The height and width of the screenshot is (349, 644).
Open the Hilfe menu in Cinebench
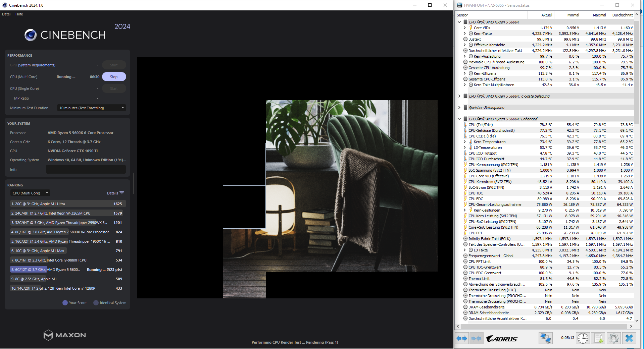(x=19, y=14)
